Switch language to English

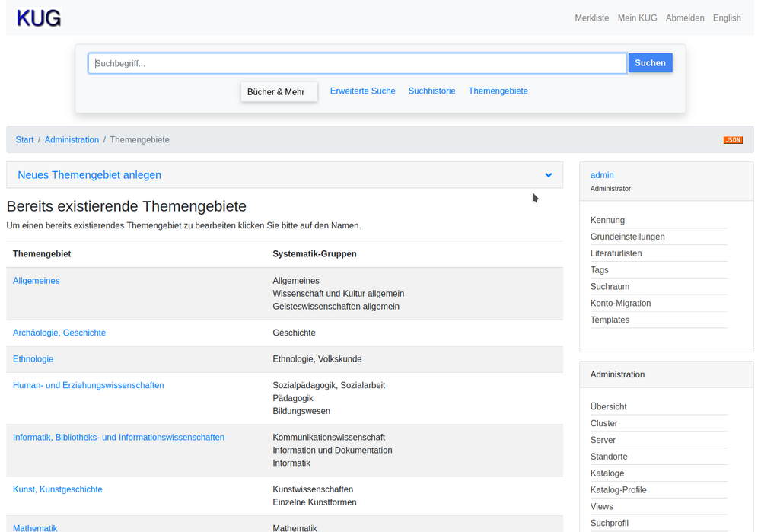[727, 18]
